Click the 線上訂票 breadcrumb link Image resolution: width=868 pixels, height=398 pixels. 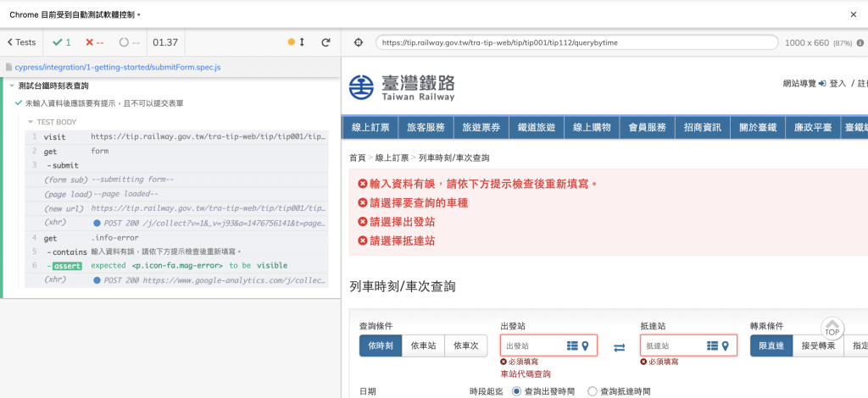(392, 158)
